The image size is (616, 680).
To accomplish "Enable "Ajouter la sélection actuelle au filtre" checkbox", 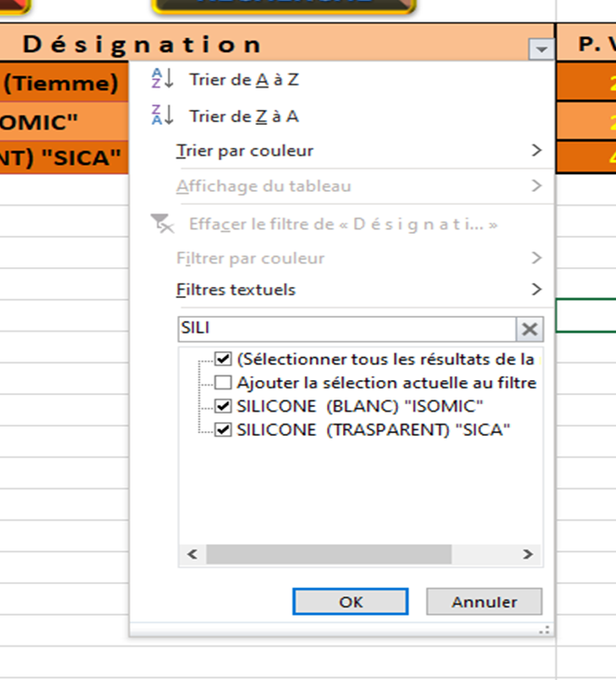I will [x=223, y=382].
